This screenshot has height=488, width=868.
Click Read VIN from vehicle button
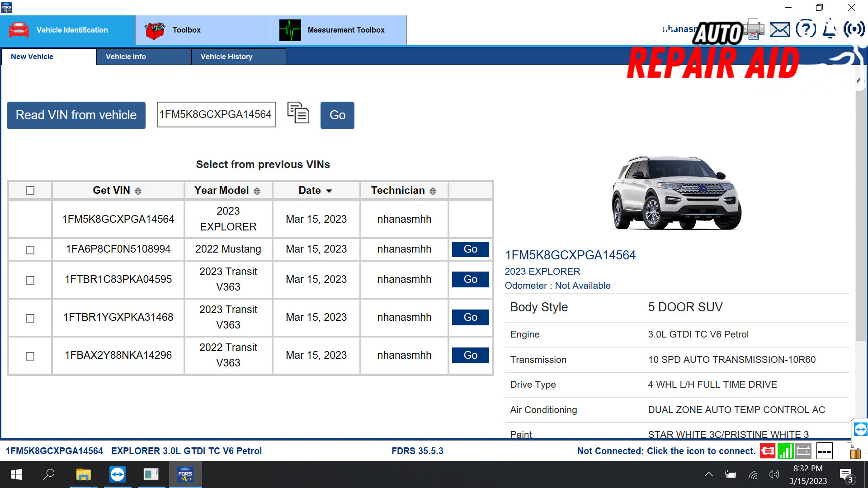75,115
